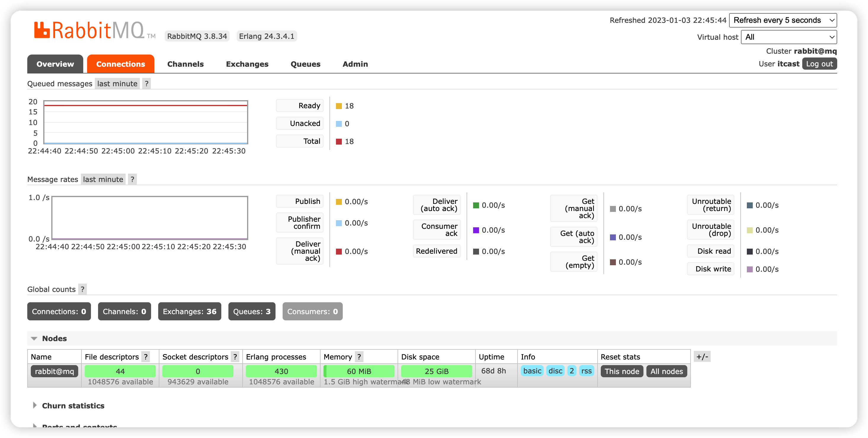The width and height of the screenshot is (868, 438).
Task: Toggle the Get (empty) legend label
Action: click(574, 262)
